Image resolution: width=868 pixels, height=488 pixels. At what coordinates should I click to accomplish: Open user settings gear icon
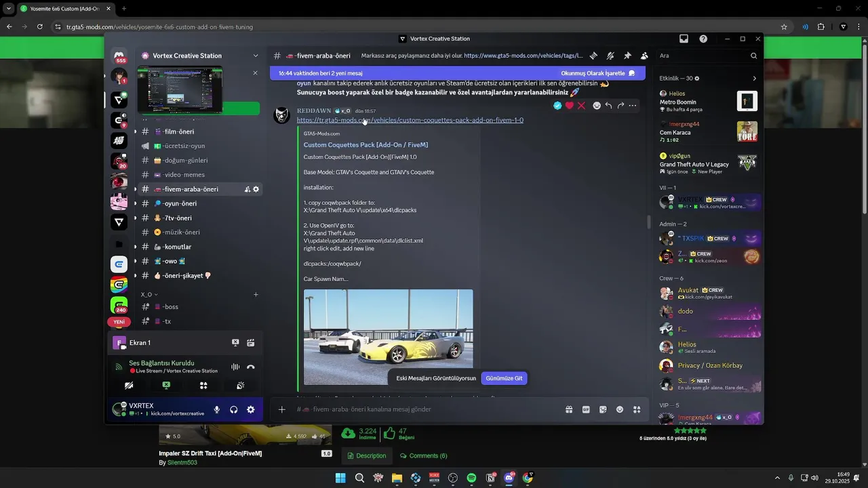[x=250, y=409]
